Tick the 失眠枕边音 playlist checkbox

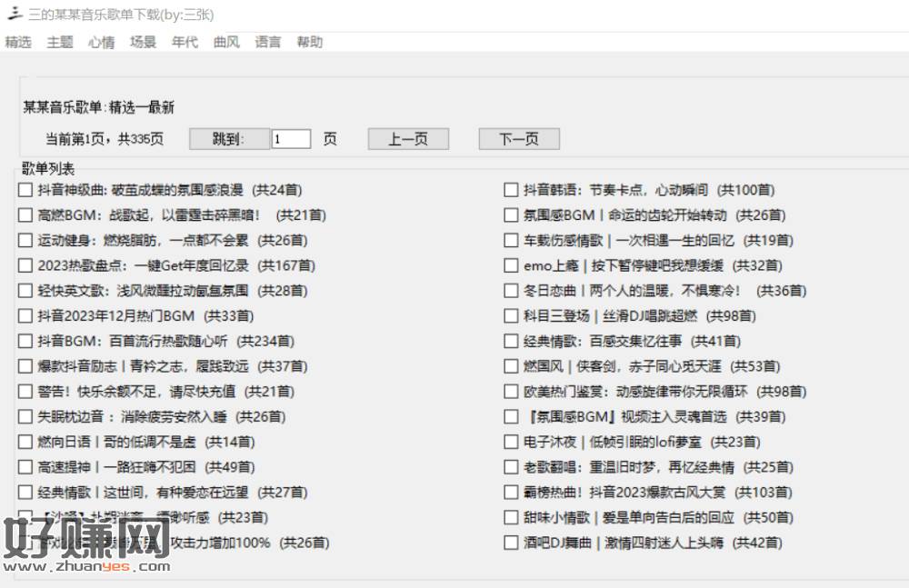coord(25,416)
